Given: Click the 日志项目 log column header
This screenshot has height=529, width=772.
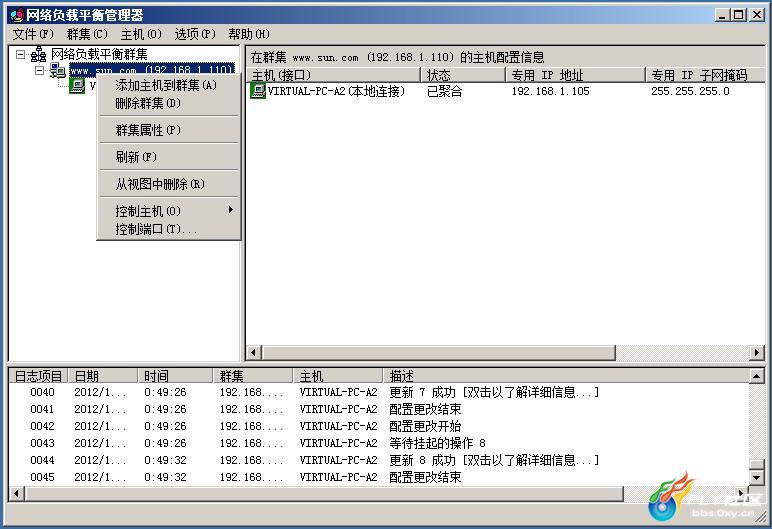Looking at the screenshot, I should [38, 376].
